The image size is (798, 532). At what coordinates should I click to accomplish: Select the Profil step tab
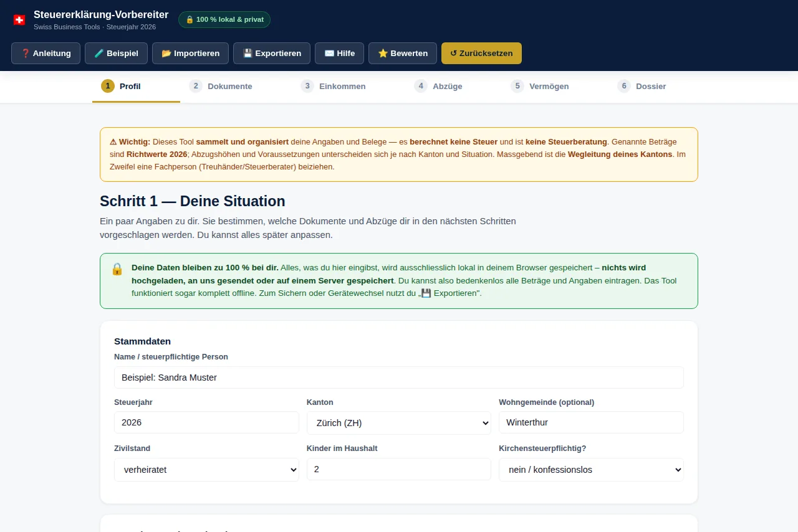pos(136,86)
